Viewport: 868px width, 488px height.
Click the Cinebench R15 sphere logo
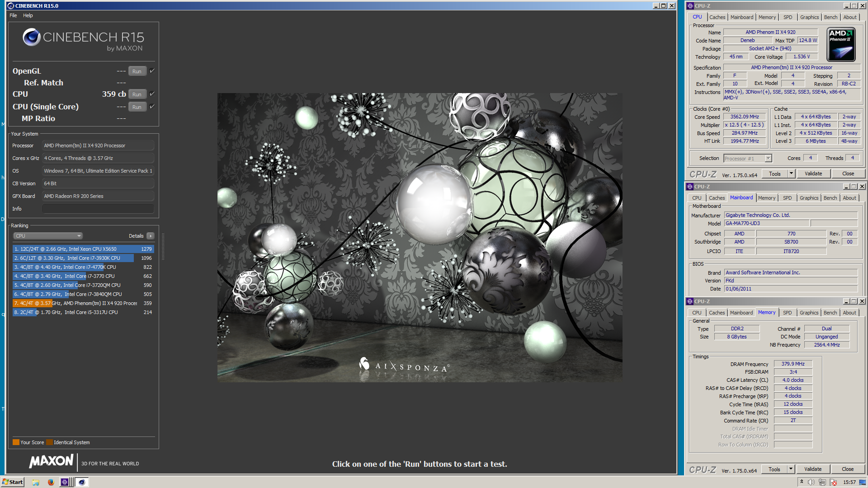tap(32, 37)
